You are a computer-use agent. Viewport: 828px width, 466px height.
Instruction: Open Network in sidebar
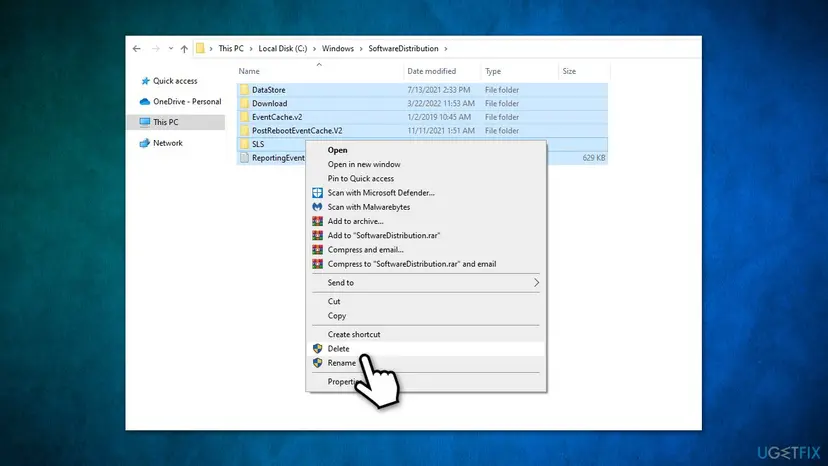[167, 143]
